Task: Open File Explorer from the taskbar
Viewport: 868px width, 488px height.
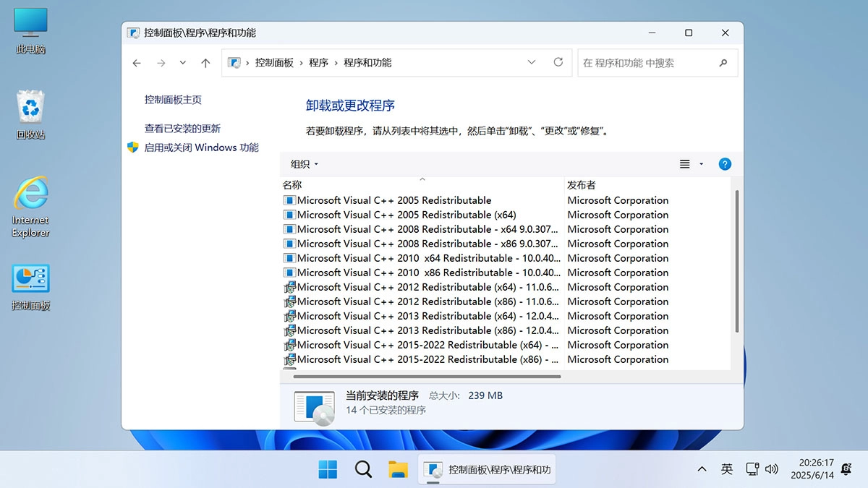Action: (397, 469)
